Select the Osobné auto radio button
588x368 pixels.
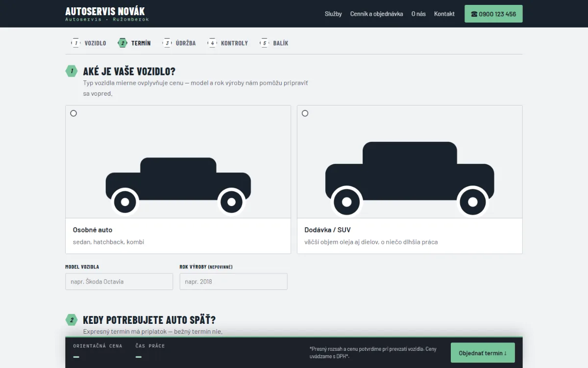click(73, 113)
